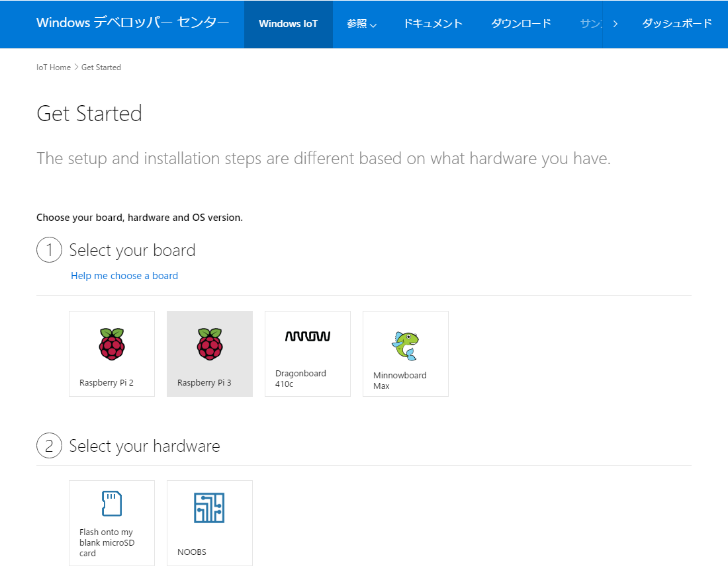Image resolution: width=728 pixels, height=588 pixels.
Task: Click the large 'Get Started' page title
Action: (89, 114)
